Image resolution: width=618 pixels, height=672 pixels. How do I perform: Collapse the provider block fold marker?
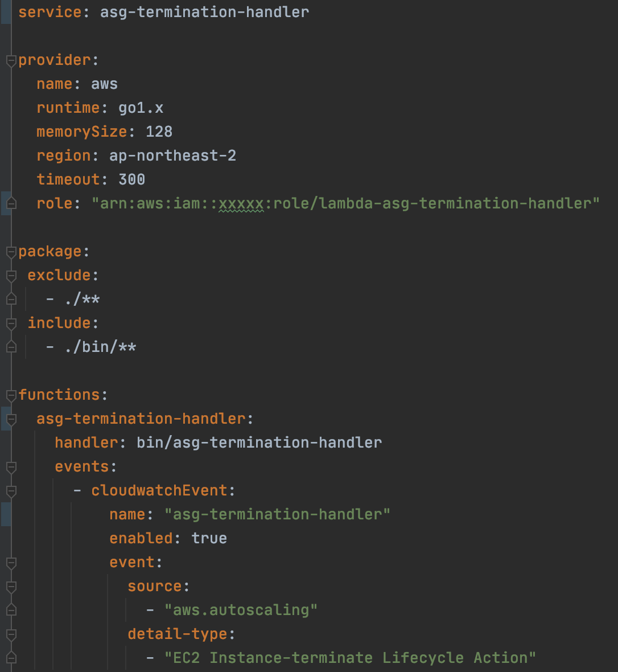pyautogui.click(x=11, y=62)
